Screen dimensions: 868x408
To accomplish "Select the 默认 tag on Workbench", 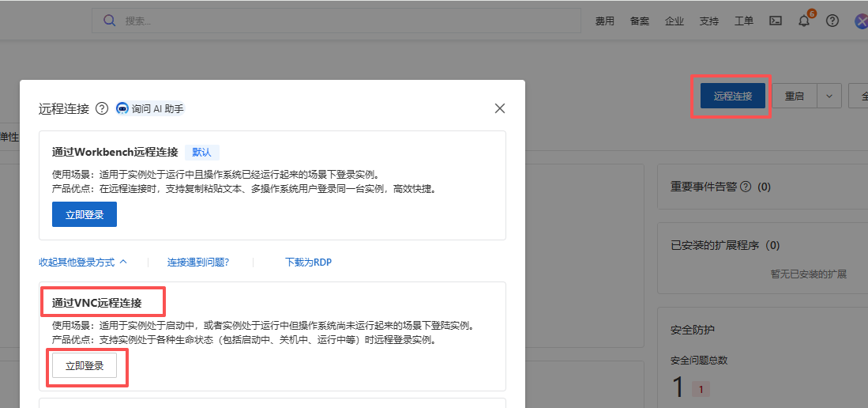I will [x=202, y=153].
